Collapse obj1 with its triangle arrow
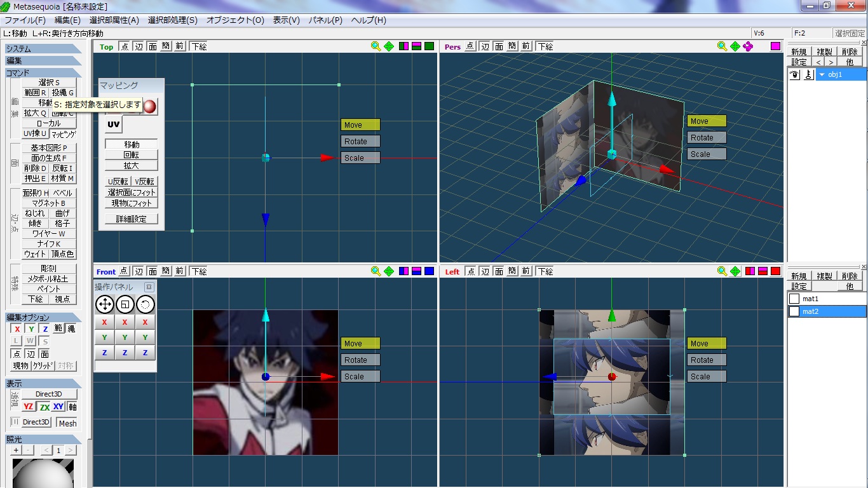This screenshot has width=868, height=488. point(822,75)
